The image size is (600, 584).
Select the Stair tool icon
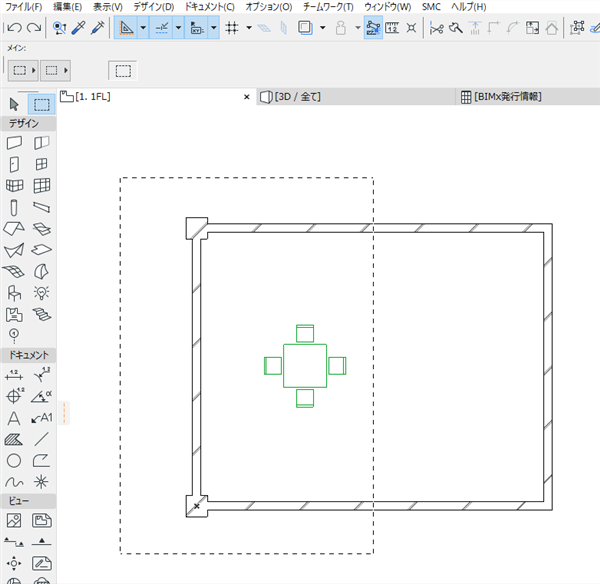pos(41,315)
